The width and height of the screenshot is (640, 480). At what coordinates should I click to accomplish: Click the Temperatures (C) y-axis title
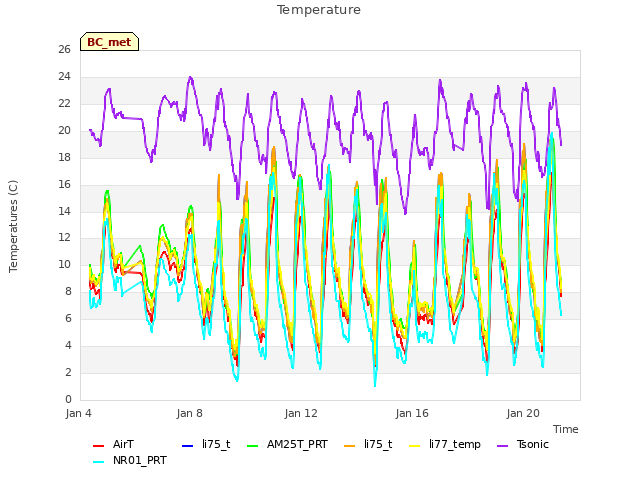tap(13, 226)
